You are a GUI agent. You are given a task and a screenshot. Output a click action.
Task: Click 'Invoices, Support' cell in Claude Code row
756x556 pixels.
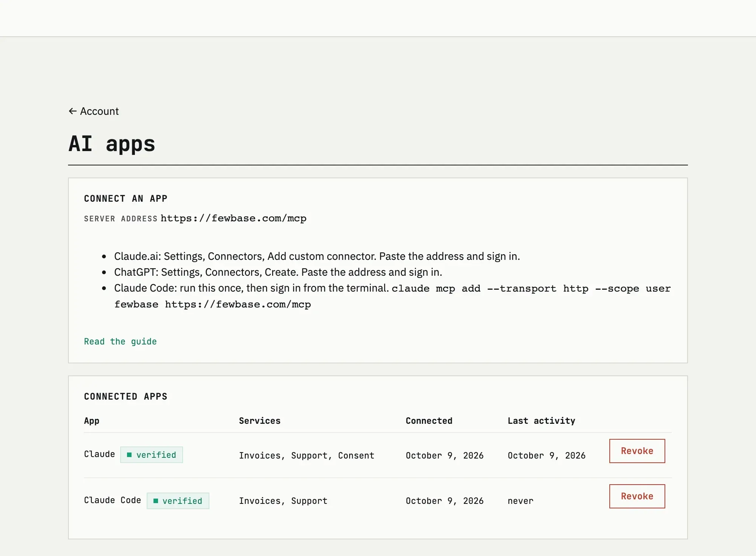pyautogui.click(x=283, y=501)
